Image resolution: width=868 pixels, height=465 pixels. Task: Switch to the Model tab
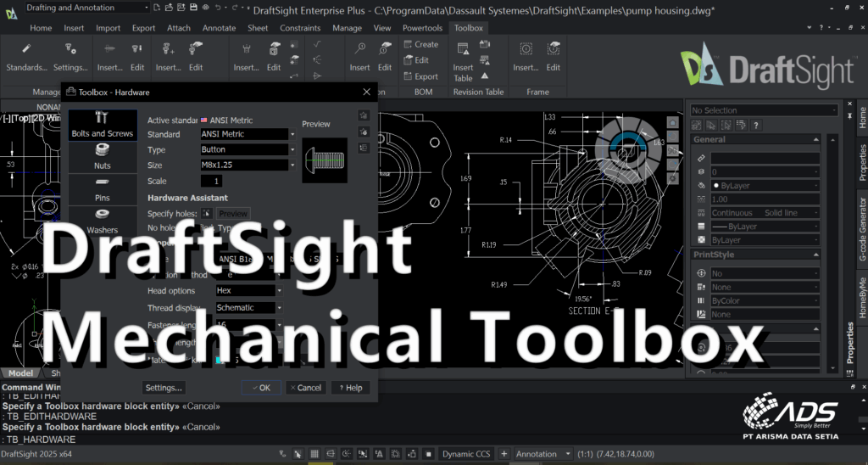[20, 373]
